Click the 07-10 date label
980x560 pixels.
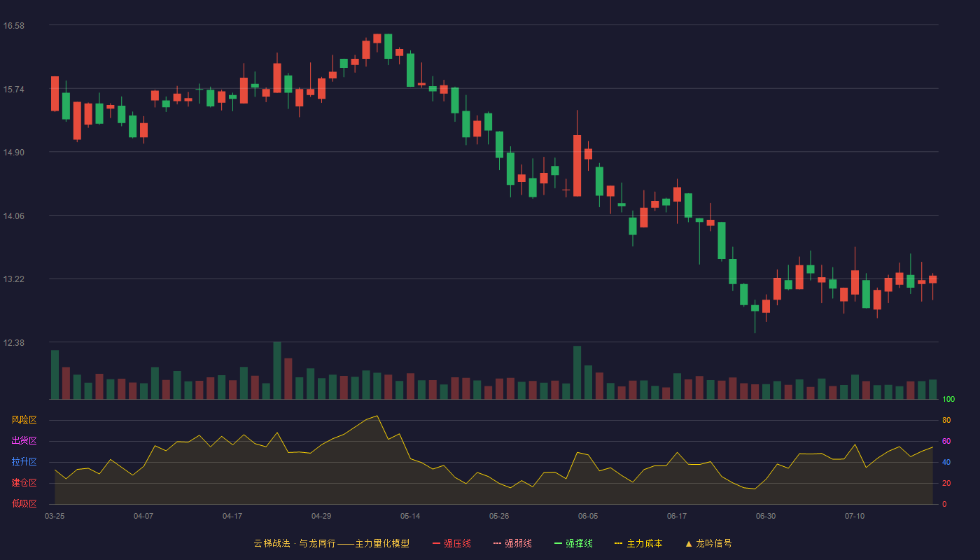coord(855,516)
